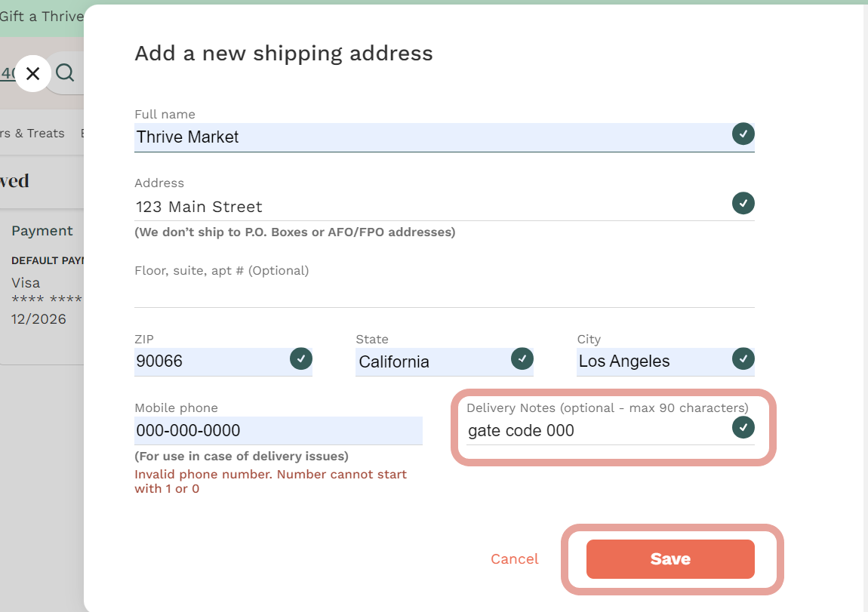Open the State selection field
This screenshot has height=612, width=868.
423,361
